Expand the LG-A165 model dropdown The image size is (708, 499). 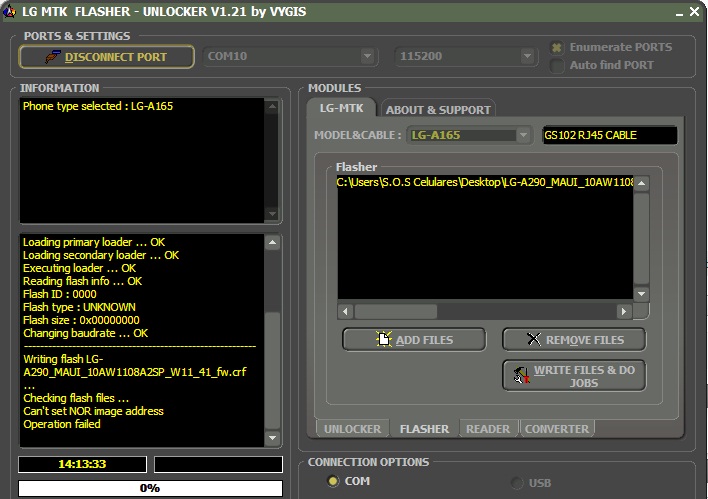(523, 135)
